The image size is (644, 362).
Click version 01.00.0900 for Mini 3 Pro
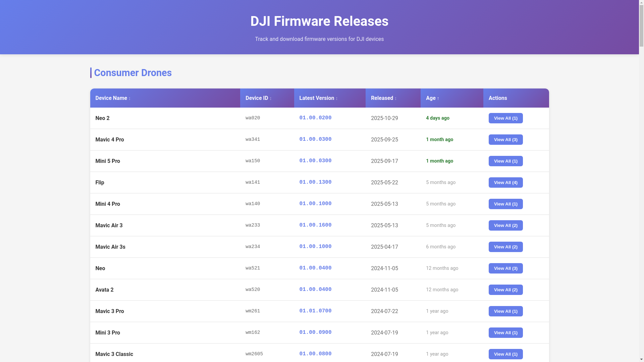click(x=315, y=333)
